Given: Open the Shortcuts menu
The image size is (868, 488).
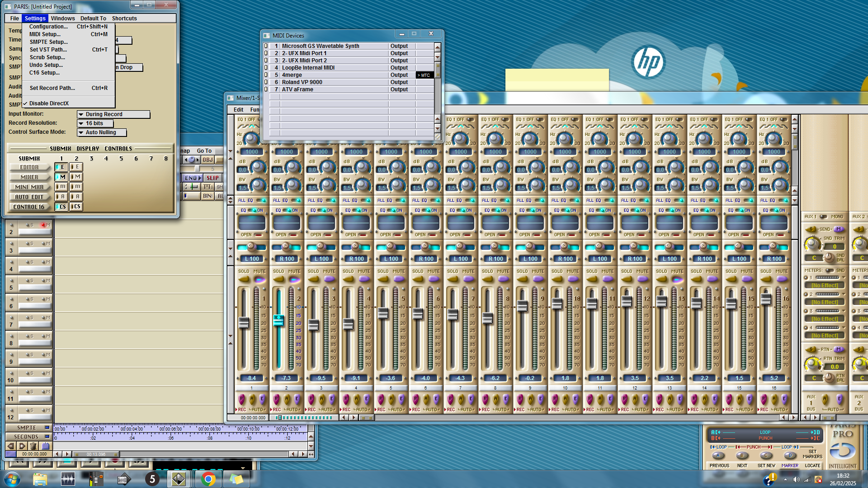Looking at the screenshot, I should (124, 19).
